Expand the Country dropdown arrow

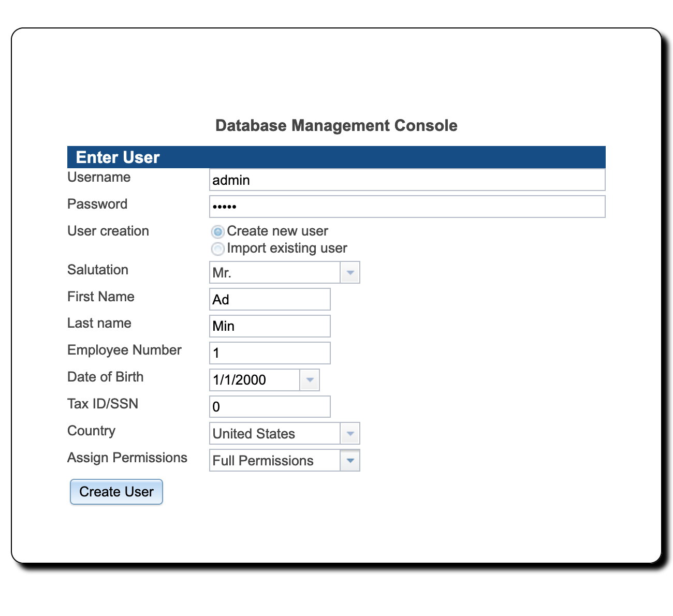pos(350,434)
